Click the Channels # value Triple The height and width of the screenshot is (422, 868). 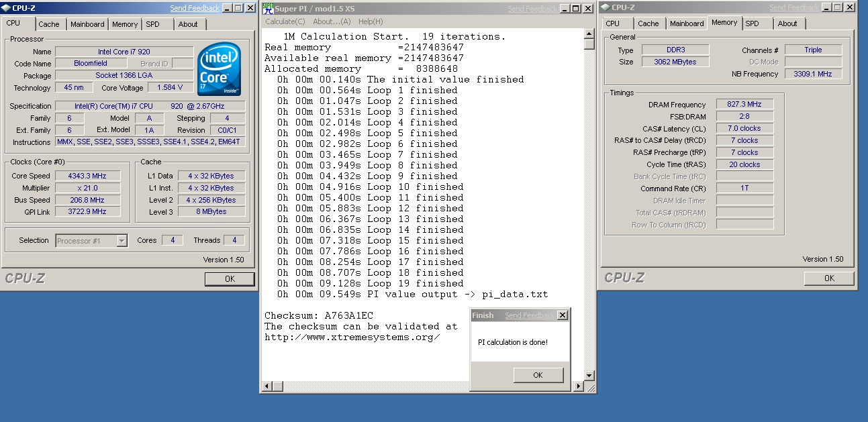pyautogui.click(x=813, y=50)
